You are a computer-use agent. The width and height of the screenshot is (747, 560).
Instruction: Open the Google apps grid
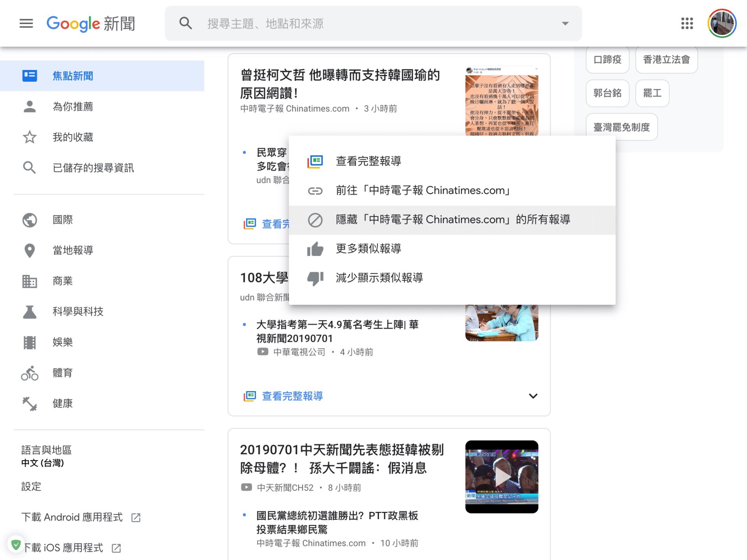(x=687, y=23)
